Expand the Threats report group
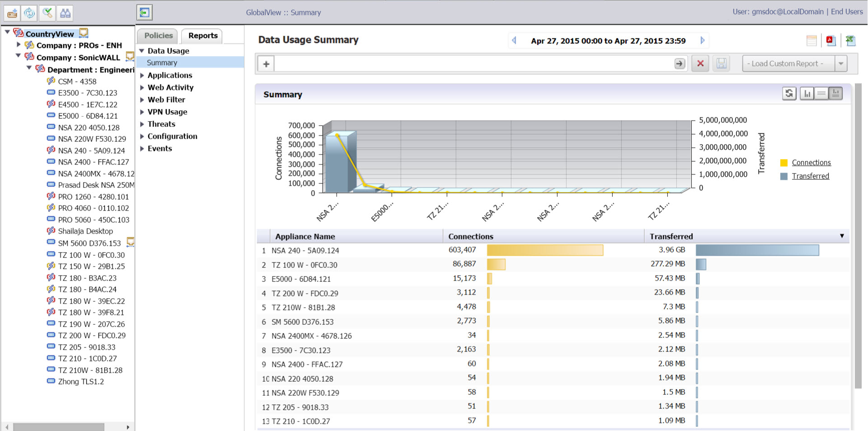 (x=142, y=124)
